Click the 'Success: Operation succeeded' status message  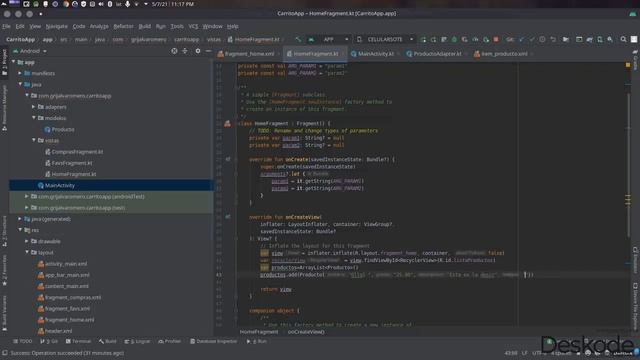tap(67, 353)
